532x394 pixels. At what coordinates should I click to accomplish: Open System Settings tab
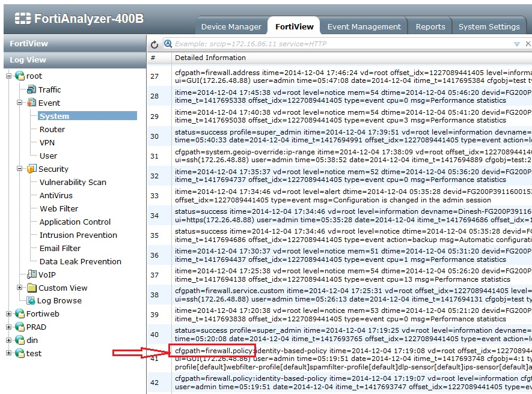coord(489,27)
